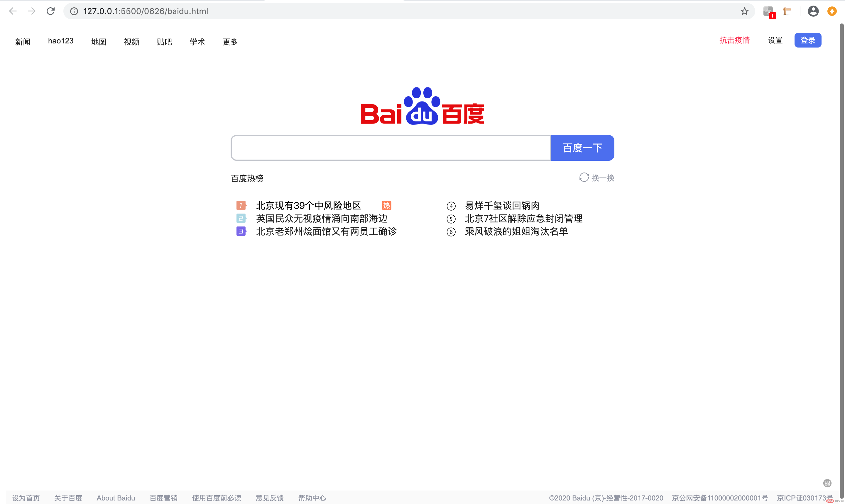The width and height of the screenshot is (845, 504).
Task: Click footer text (京)-经营性-2017-0020
Action: coord(628,498)
